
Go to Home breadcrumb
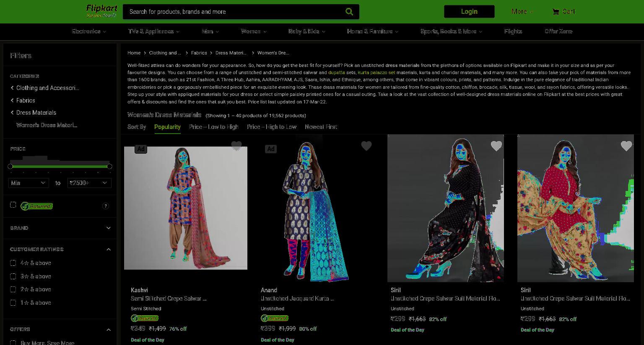134,53
